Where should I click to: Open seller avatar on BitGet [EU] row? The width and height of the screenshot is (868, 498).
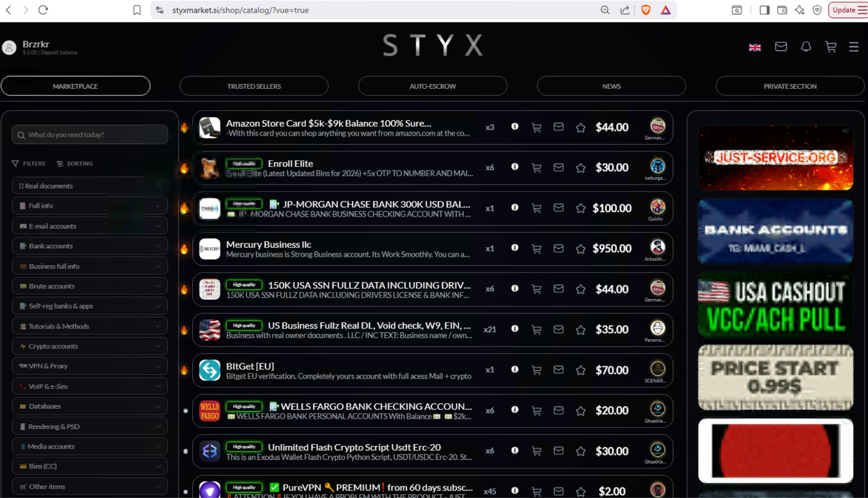pos(657,369)
